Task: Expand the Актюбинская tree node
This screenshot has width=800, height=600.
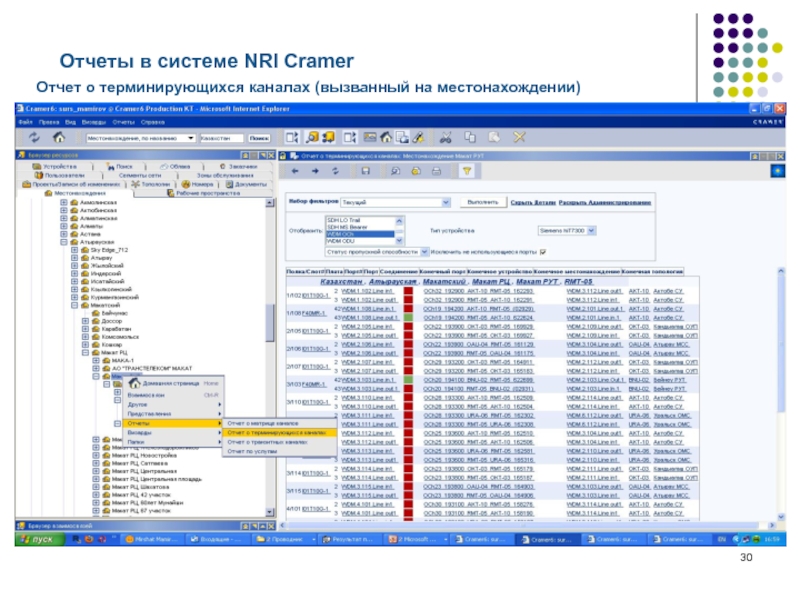Action: [x=63, y=211]
